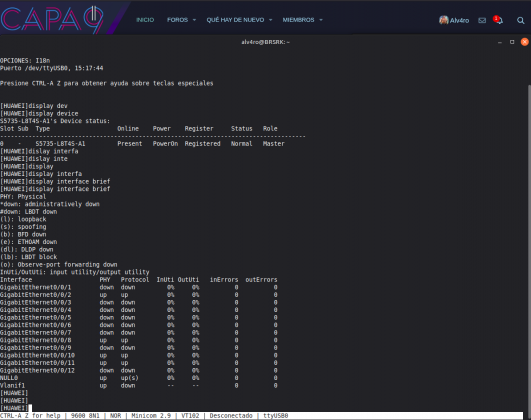
Task: Click the Alv4ro username link
Action: tap(459, 21)
